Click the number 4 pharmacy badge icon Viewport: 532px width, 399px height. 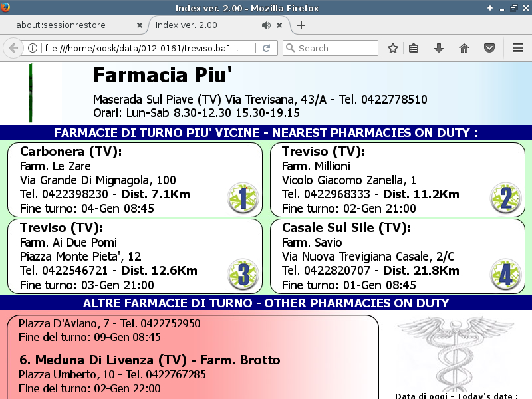pyautogui.click(x=505, y=274)
